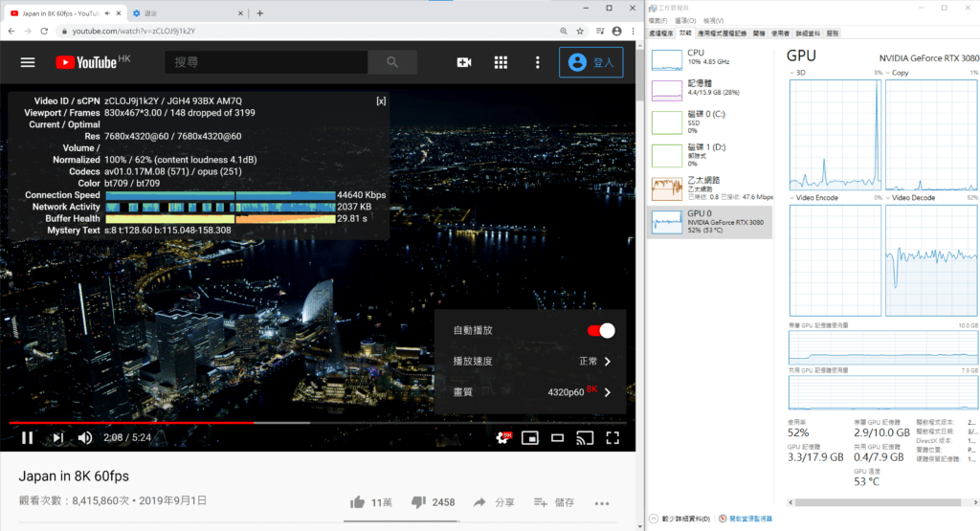Mute the video volume
980x531 pixels.
tap(85, 438)
